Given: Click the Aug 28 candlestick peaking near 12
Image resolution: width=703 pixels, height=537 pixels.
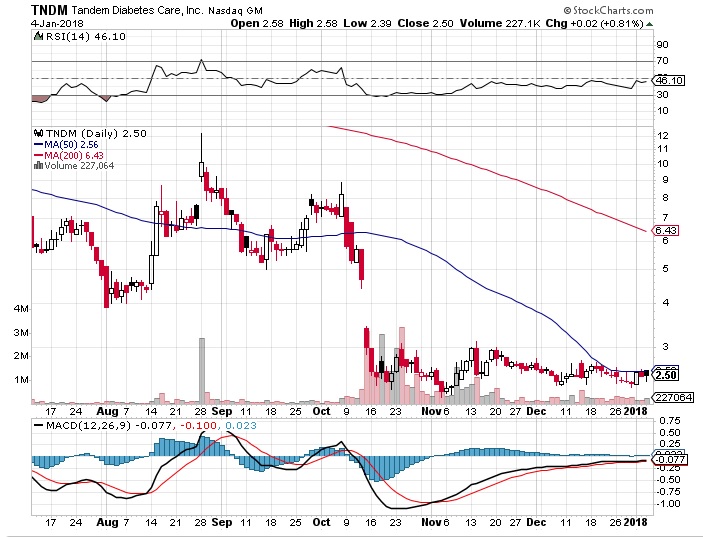Looking at the screenshot, I should [201, 157].
